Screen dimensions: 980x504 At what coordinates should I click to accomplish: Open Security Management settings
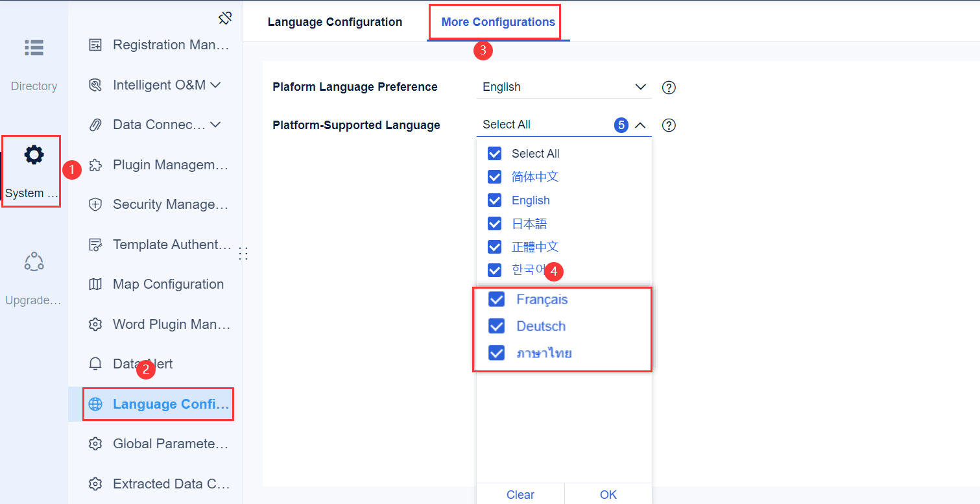[96, 204]
